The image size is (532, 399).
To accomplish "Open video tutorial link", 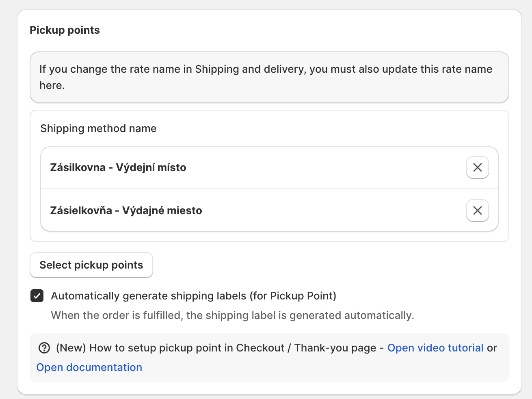I will 435,348.
